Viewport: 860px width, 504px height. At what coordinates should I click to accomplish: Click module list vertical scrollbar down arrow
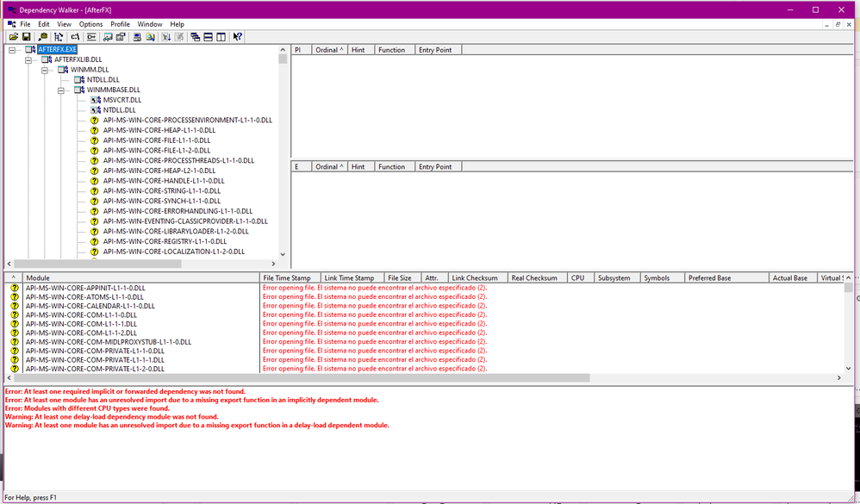849,369
